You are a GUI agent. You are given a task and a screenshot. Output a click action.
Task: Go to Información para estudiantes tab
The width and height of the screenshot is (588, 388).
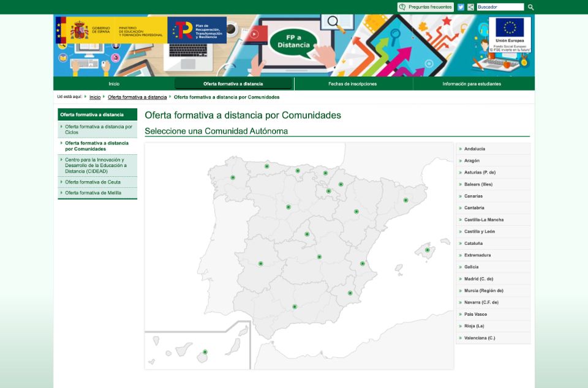[472, 84]
